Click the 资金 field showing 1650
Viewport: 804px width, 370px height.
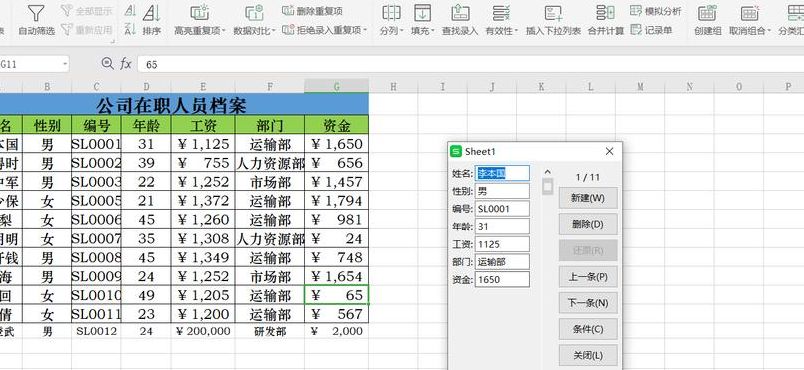tap(502, 279)
